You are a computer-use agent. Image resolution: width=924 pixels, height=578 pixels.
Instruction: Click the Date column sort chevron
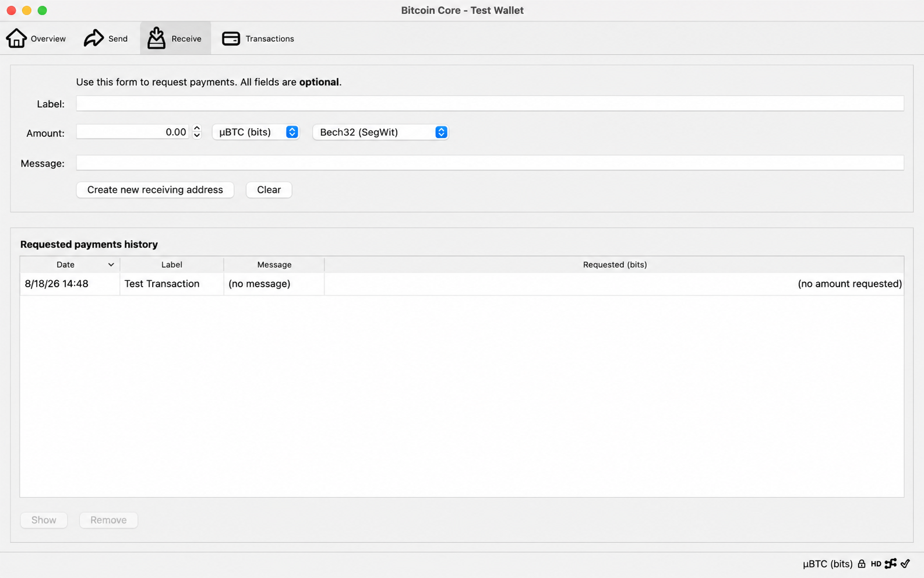[x=111, y=265]
